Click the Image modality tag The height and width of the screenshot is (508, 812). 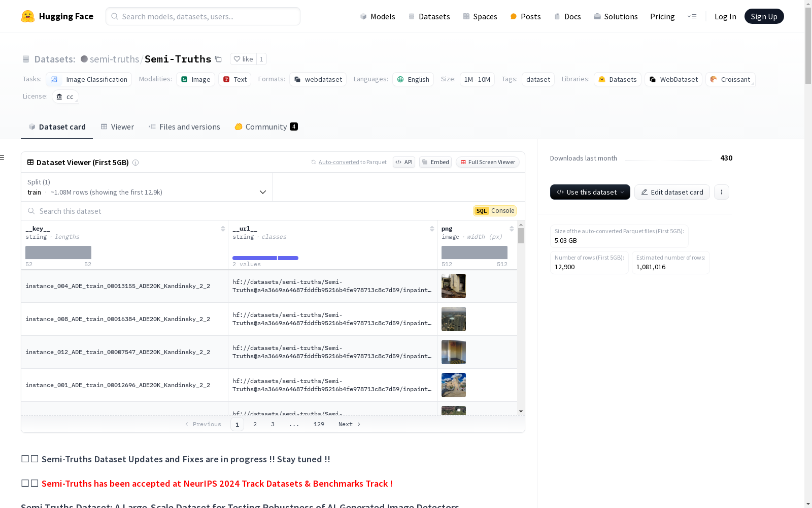[196, 79]
